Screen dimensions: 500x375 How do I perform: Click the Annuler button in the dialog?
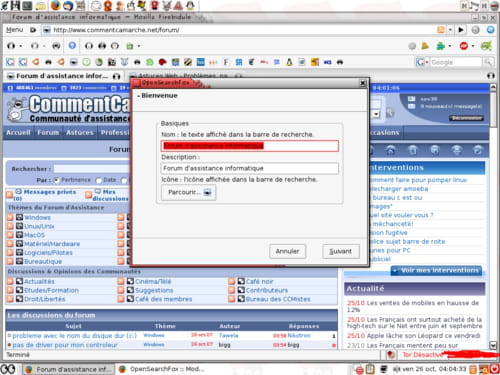pyautogui.click(x=287, y=251)
